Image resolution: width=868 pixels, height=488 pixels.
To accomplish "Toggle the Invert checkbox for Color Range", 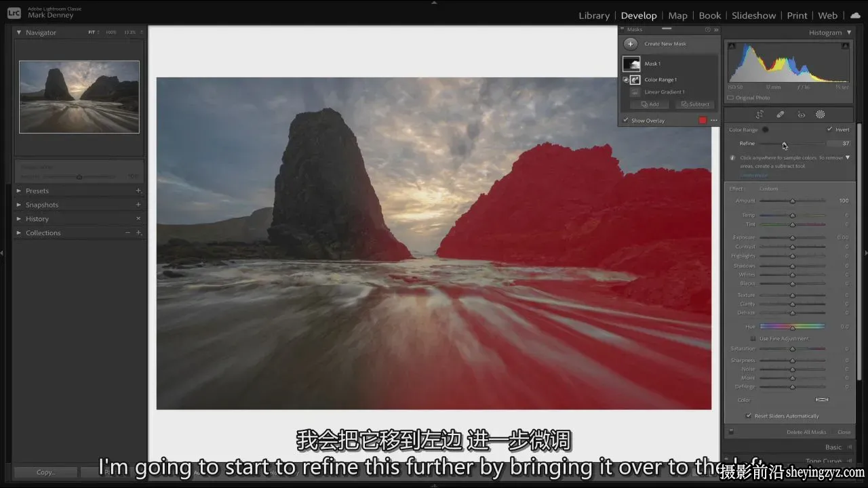I will pyautogui.click(x=829, y=129).
